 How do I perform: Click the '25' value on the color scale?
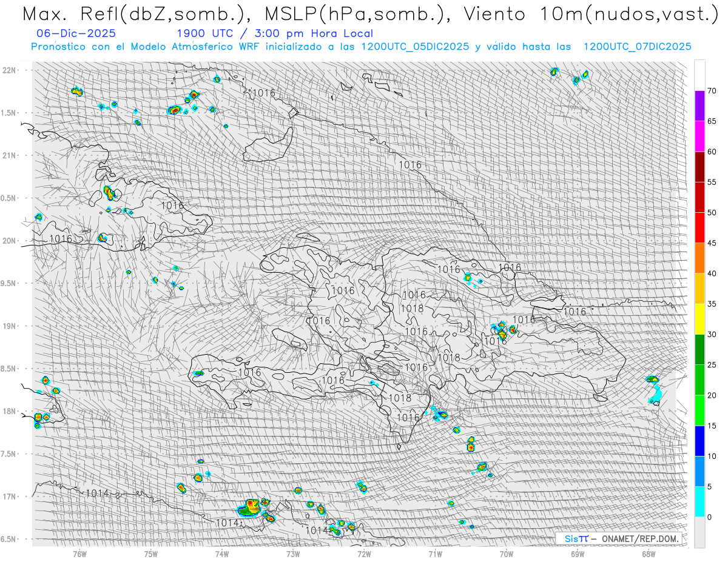[x=712, y=365]
